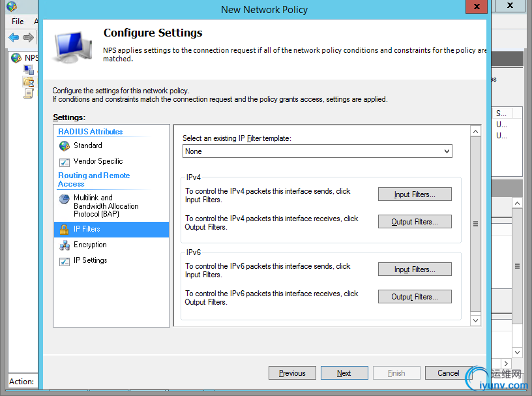Open the IP Settings item

pyautogui.click(x=90, y=260)
